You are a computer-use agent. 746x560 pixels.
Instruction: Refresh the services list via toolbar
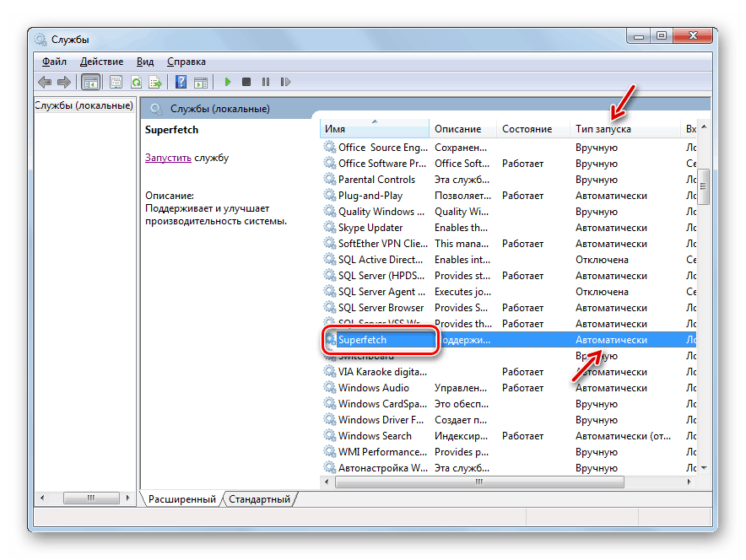[x=136, y=83]
